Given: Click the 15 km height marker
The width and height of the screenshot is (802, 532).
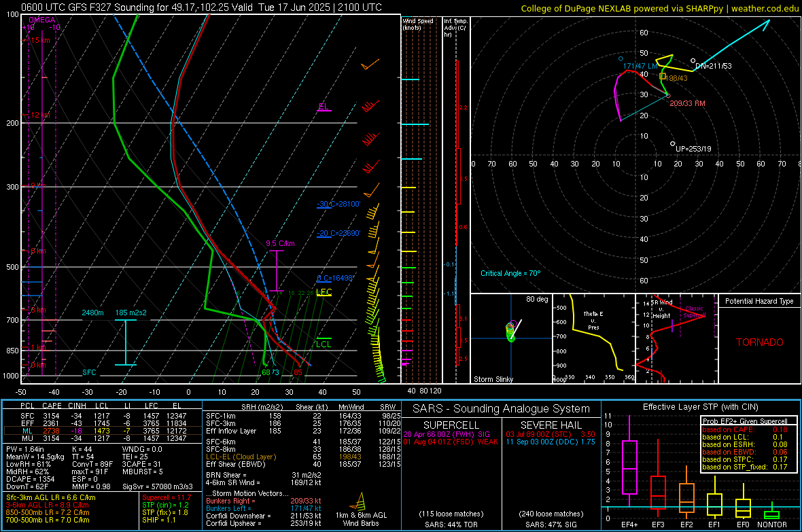Looking at the screenshot, I should click(x=39, y=40).
